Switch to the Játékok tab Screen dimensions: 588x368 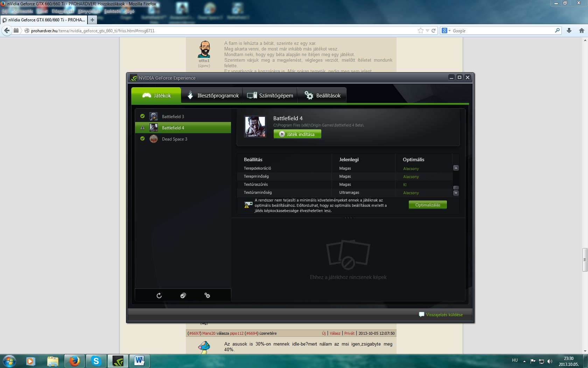[x=156, y=95]
